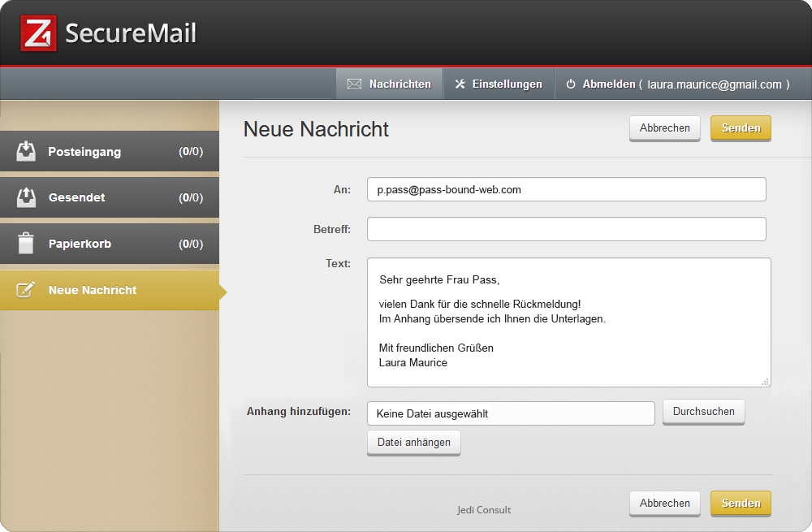This screenshot has height=532, width=812.
Task: Click the bottom Senden button
Action: click(x=741, y=503)
